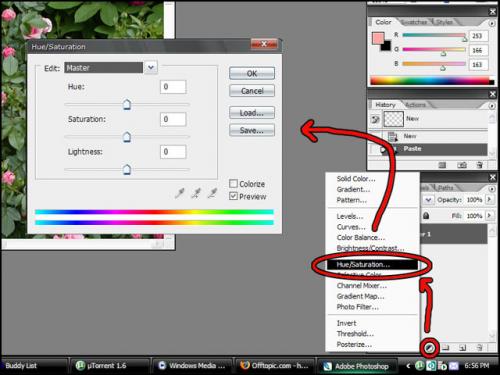Click the R slider in Color panel
The height and width of the screenshot is (375, 500).
(x=434, y=35)
